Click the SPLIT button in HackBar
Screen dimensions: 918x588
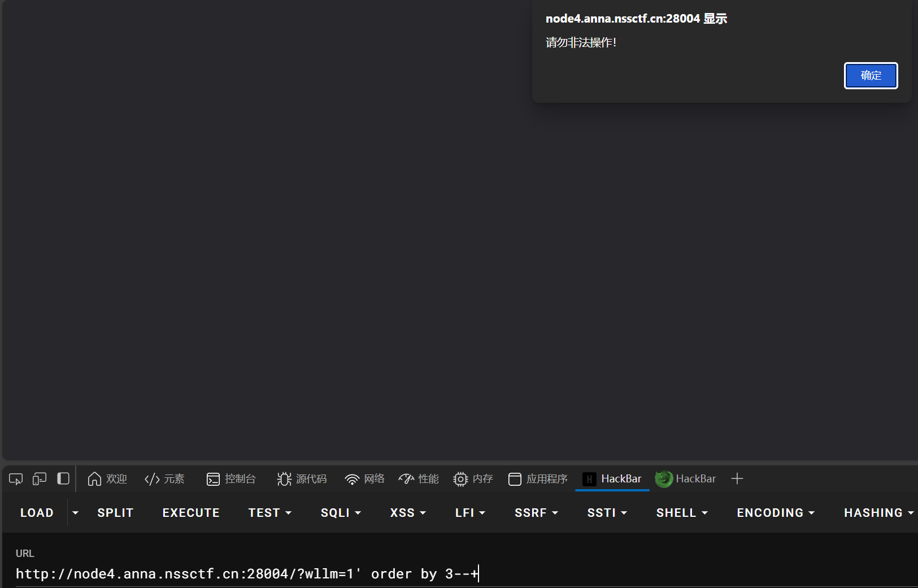[115, 513]
